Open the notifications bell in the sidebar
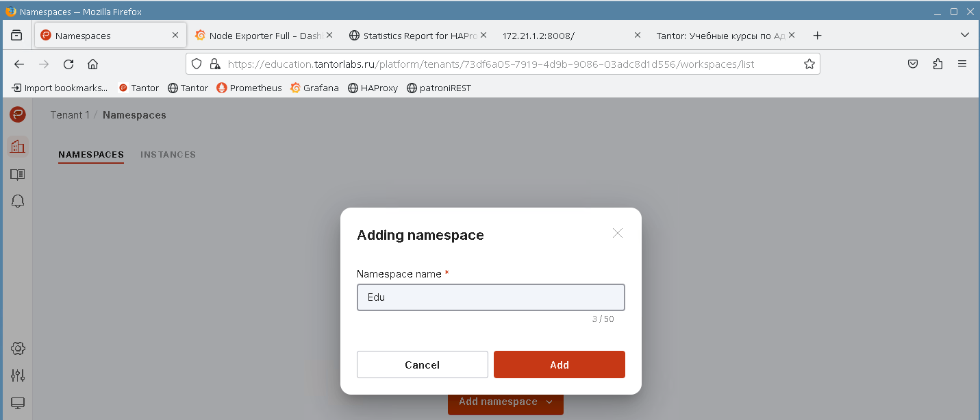This screenshot has width=980, height=420. point(18,201)
